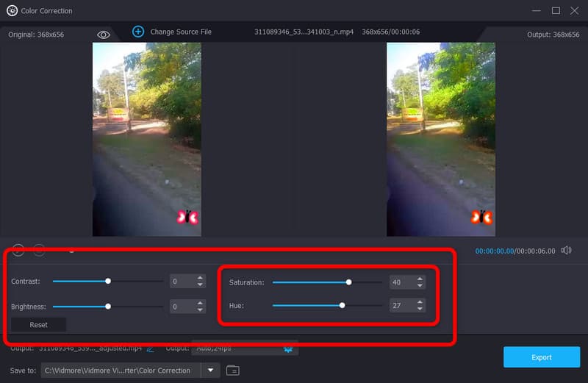The width and height of the screenshot is (588, 383).
Task: Click the Export button
Action: pyautogui.click(x=541, y=357)
